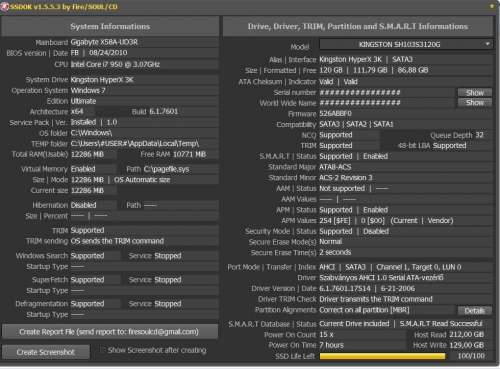Viewport: 500px width, 369px height.
Task: Show the hidden World Wide Name
Action: pos(475,103)
